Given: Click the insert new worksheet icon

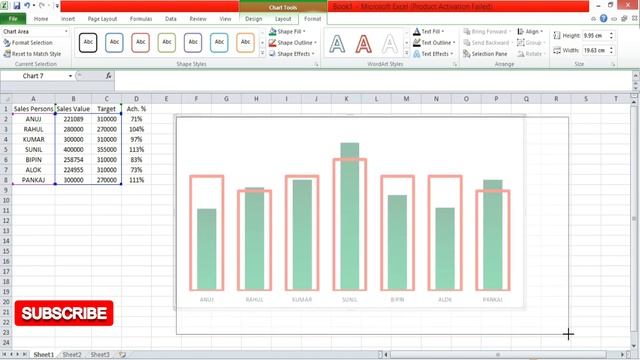Looking at the screenshot, I should (122, 355).
